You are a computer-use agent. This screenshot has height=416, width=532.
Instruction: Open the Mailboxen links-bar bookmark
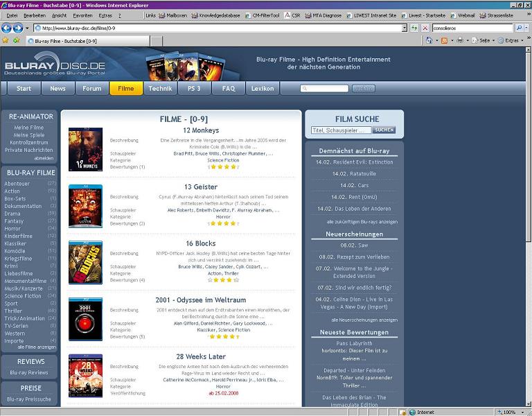(x=173, y=16)
